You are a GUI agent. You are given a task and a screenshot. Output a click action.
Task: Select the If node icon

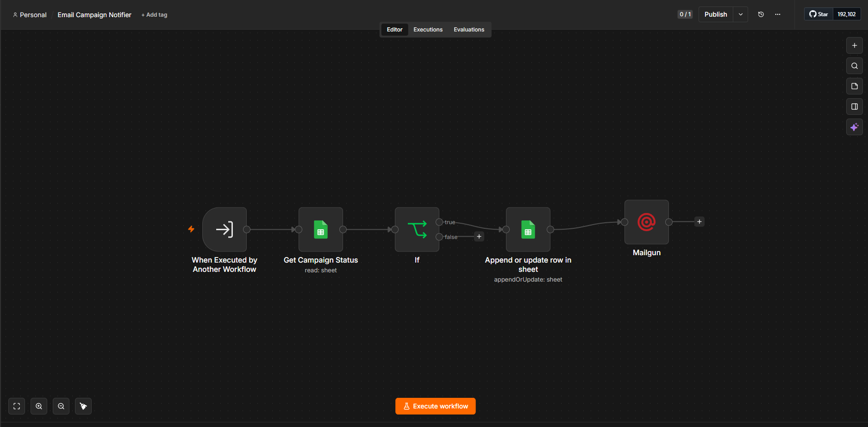point(417,229)
